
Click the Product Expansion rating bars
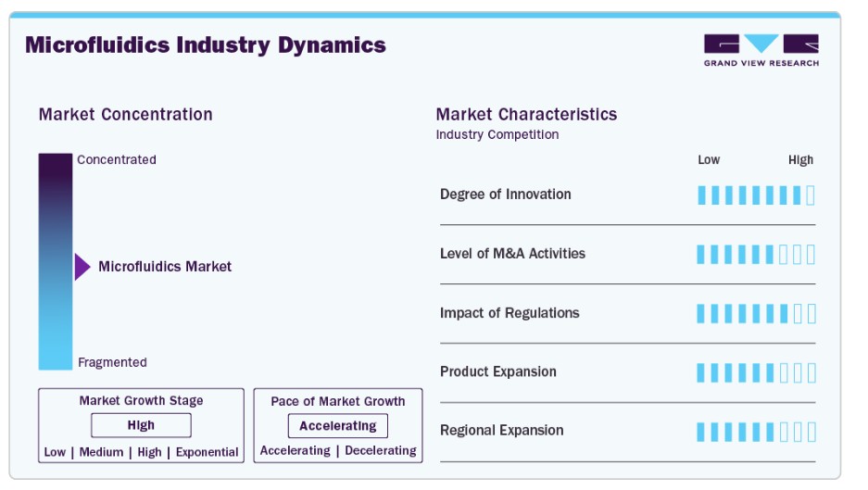(756, 372)
